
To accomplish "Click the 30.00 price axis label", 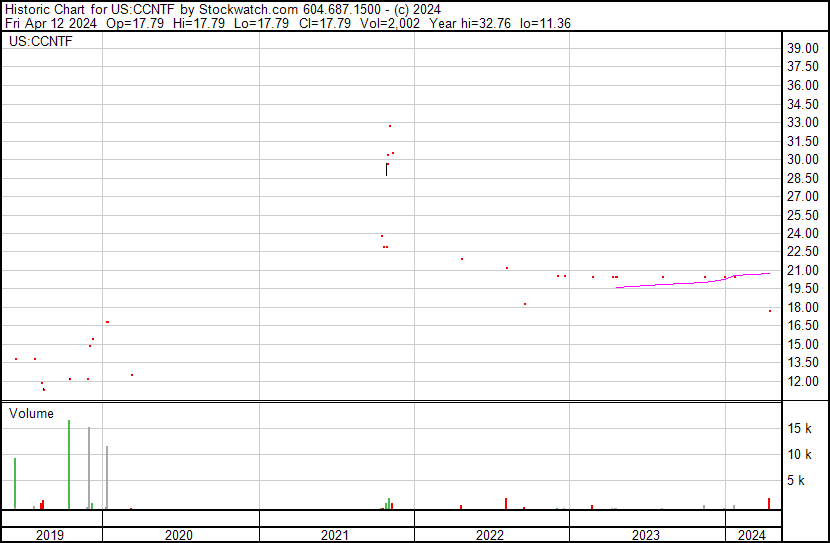I will coord(803,159).
